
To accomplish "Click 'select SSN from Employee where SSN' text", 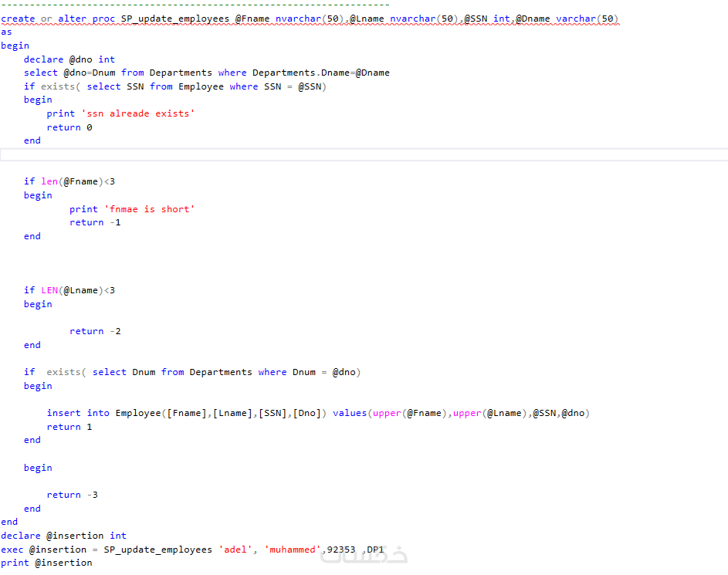I will pos(184,86).
